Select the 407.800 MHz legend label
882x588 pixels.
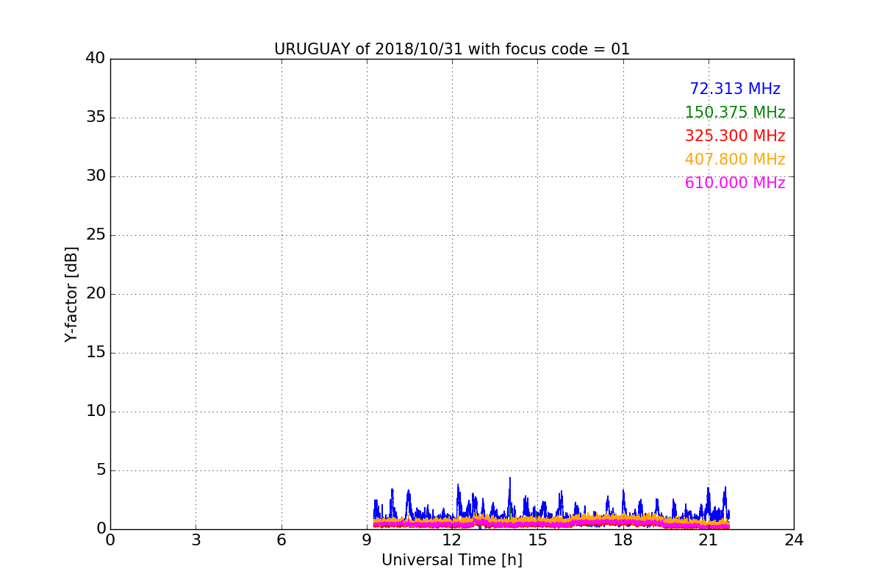(x=735, y=159)
